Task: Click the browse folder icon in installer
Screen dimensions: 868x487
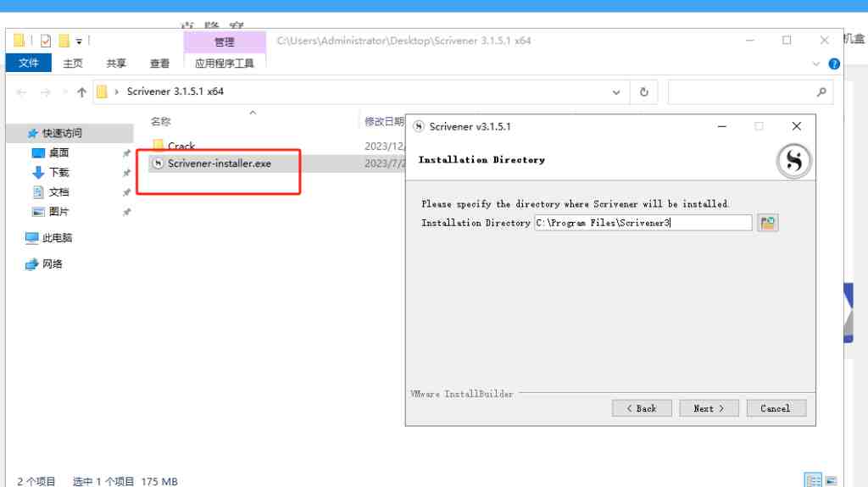Action: point(767,223)
